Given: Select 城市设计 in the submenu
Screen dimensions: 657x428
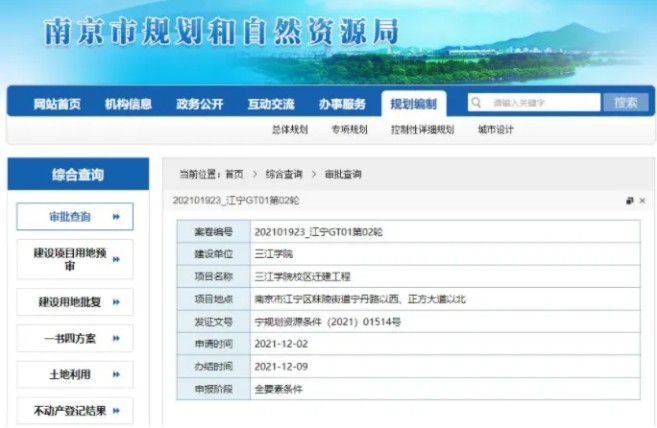Looking at the screenshot, I should (x=495, y=130).
